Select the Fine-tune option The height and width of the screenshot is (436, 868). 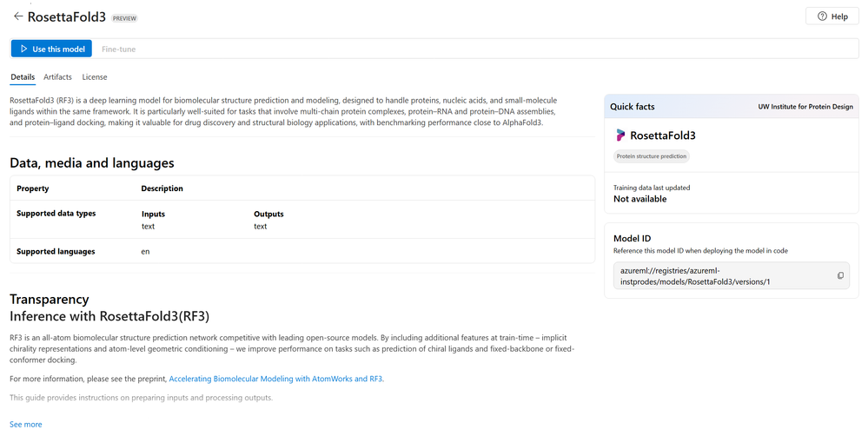pos(118,50)
